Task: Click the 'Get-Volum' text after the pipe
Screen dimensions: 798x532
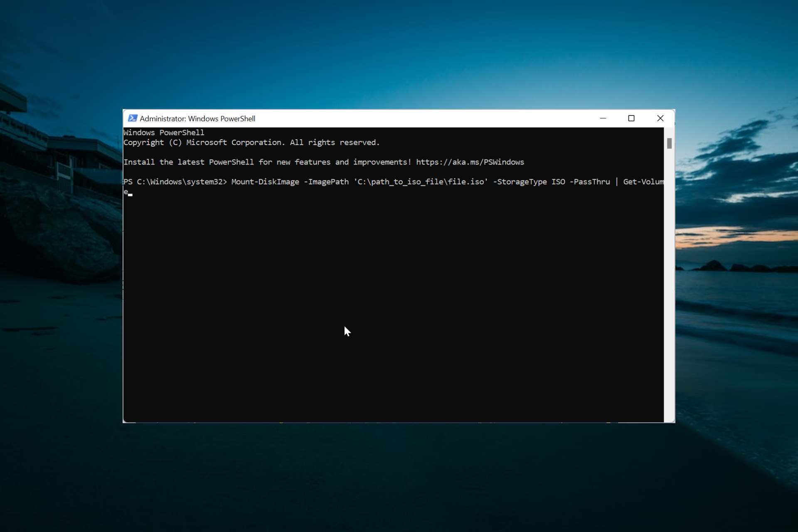Action: coord(643,182)
